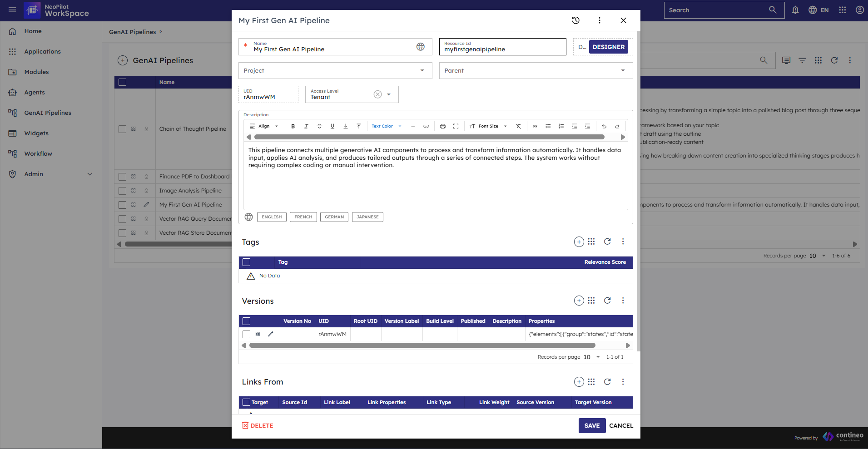Open the DESIGNER button

pos(608,47)
